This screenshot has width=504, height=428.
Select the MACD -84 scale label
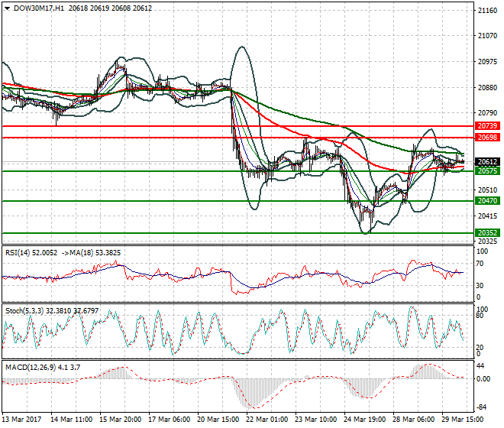tap(482, 407)
